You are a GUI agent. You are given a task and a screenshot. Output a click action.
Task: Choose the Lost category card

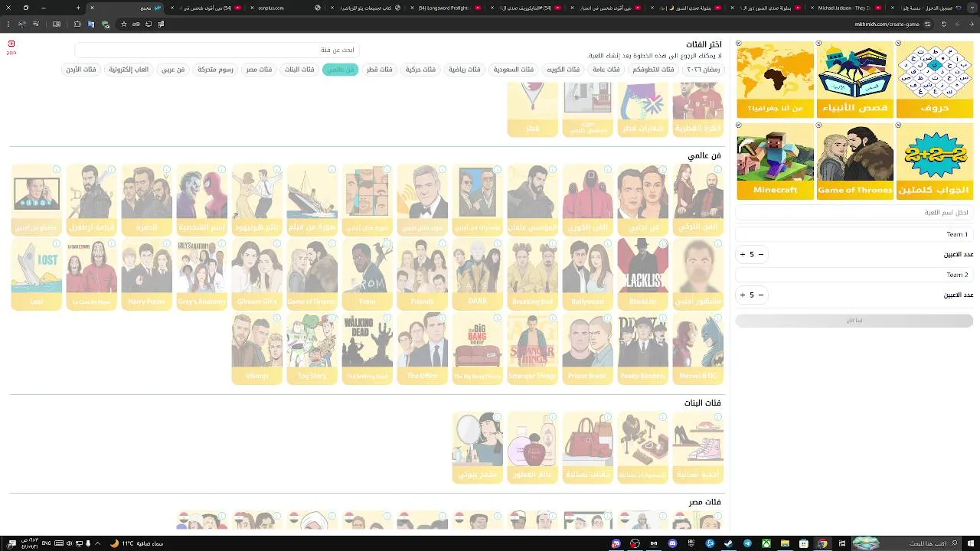(36, 274)
